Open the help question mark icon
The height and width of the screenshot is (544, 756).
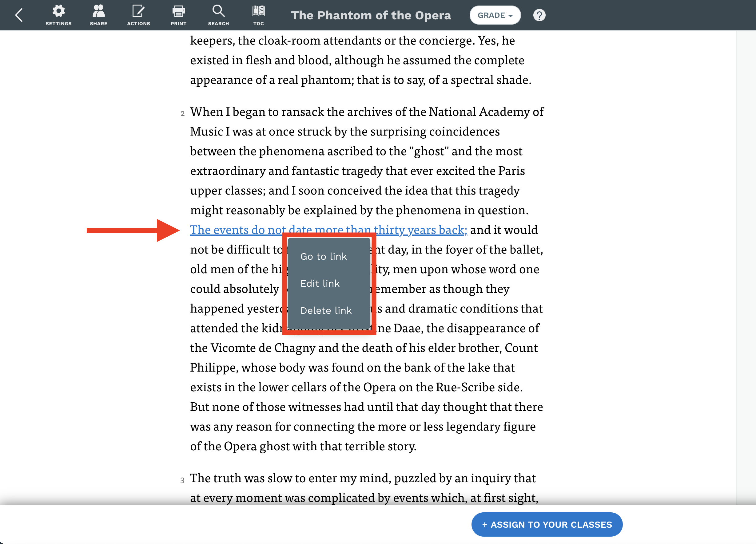click(x=539, y=15)
